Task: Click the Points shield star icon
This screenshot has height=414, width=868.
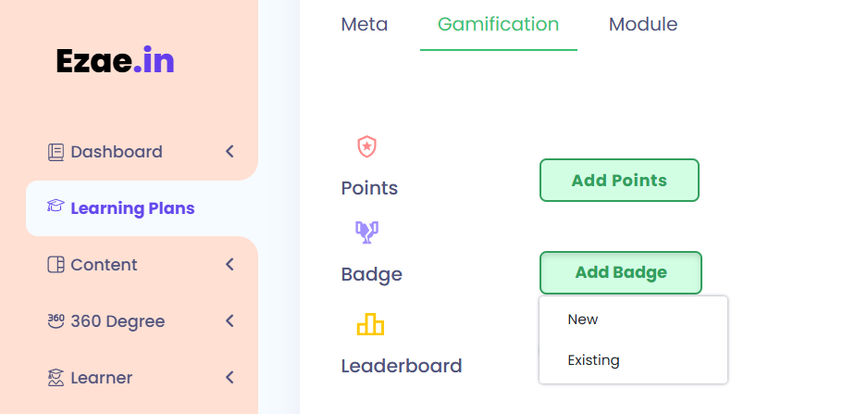Action: [367, 146]
